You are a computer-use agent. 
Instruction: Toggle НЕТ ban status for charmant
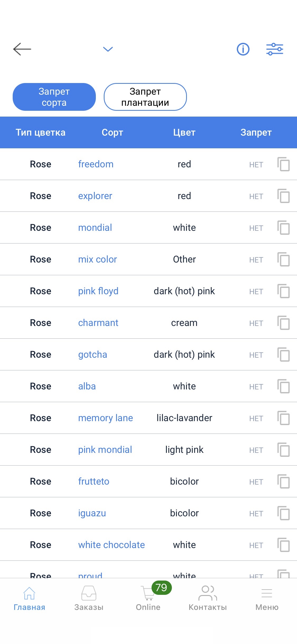click(256, 323)
